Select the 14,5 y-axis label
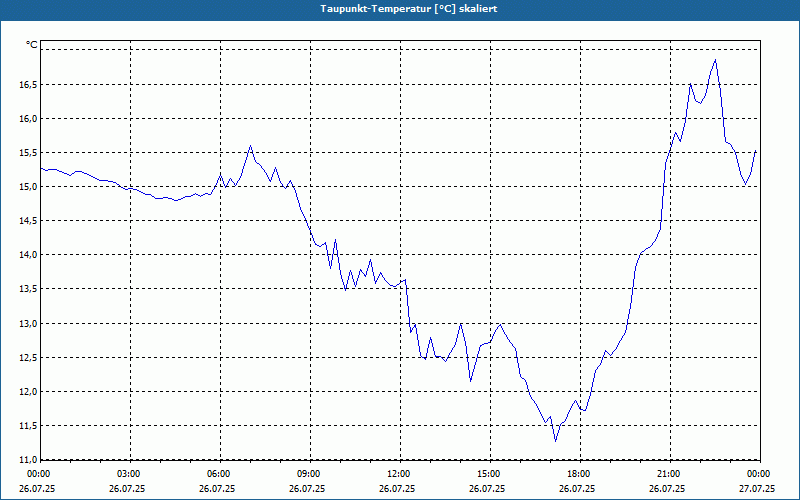 tap(29, 221)
